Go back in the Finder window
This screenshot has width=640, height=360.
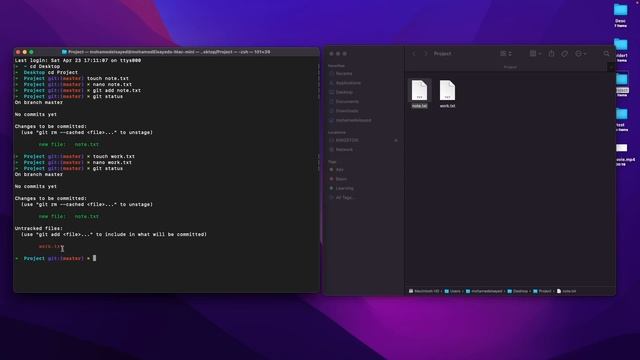[x=414, y=54]
